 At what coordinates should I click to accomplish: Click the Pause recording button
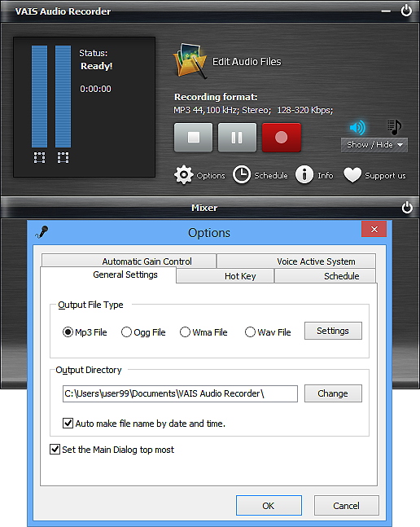pos(237,138)
